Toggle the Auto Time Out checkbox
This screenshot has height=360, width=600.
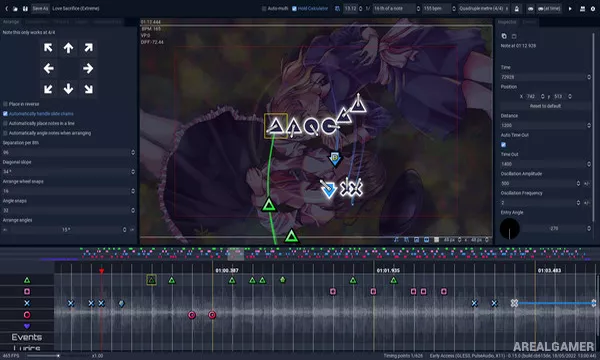(503, 145)
